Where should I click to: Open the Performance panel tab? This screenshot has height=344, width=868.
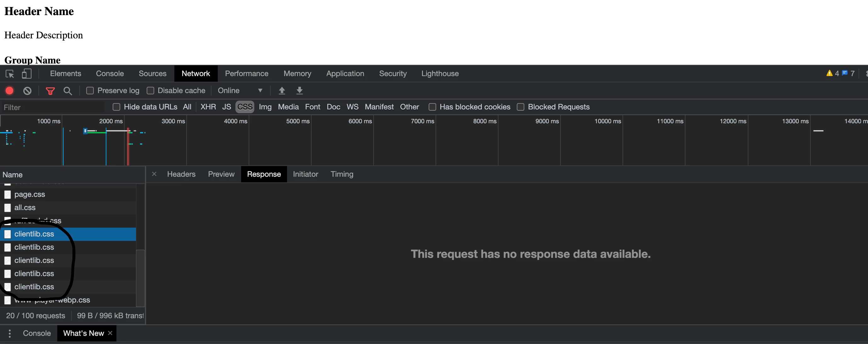[x=246, y=74]
